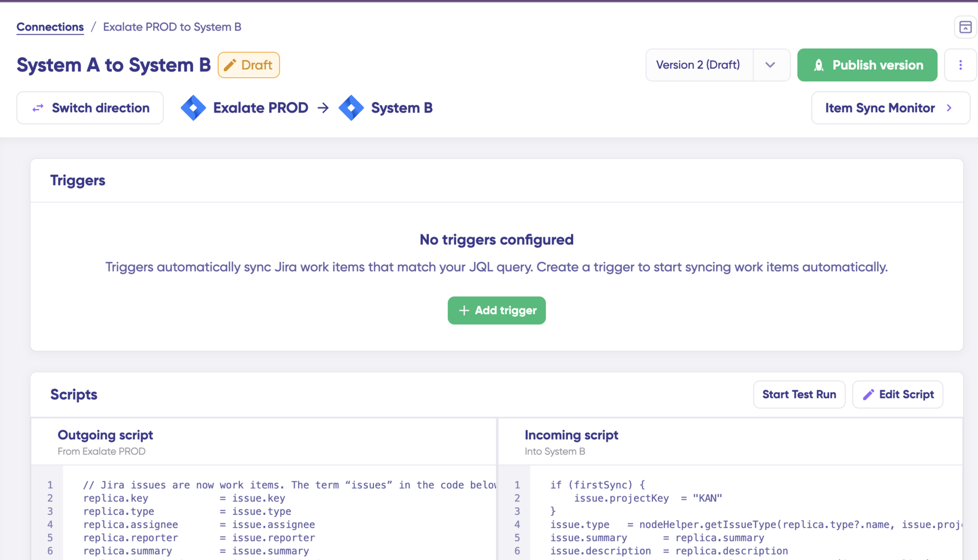
Task: Open Item Sync Monitor
Action: [x=890, y=108]
